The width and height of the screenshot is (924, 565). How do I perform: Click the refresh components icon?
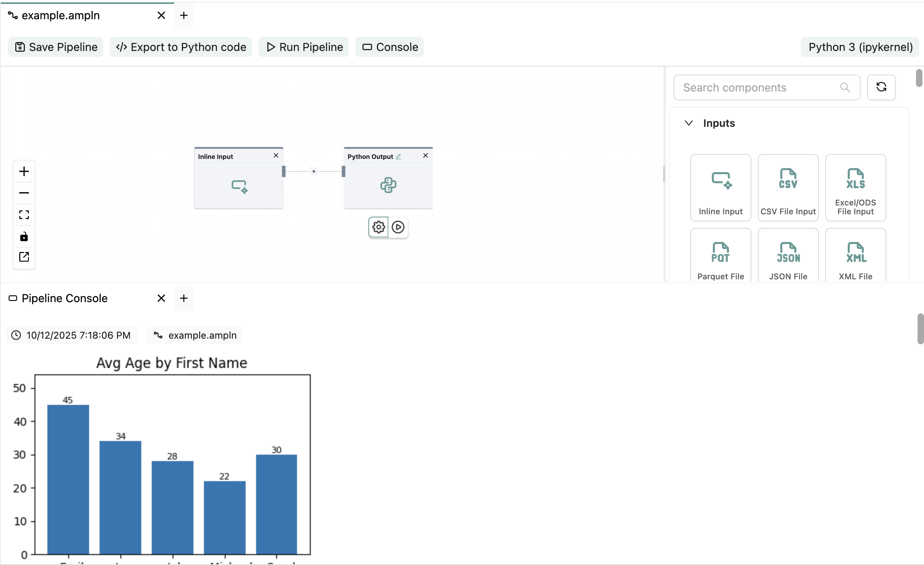coord(881,87)
